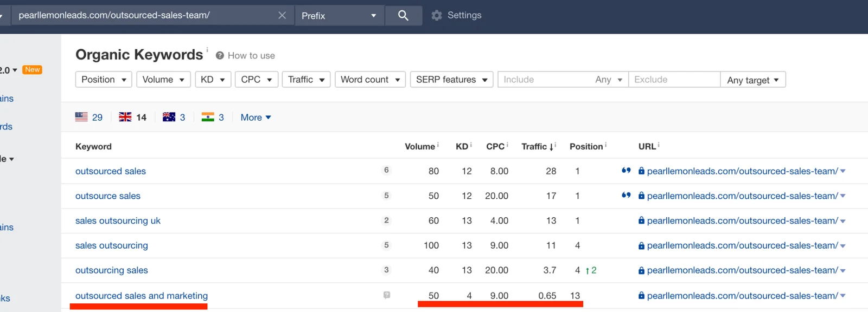The image size is (868, 312).
Task: Click the search magnifier button
Action: click(x=403, y=15)
